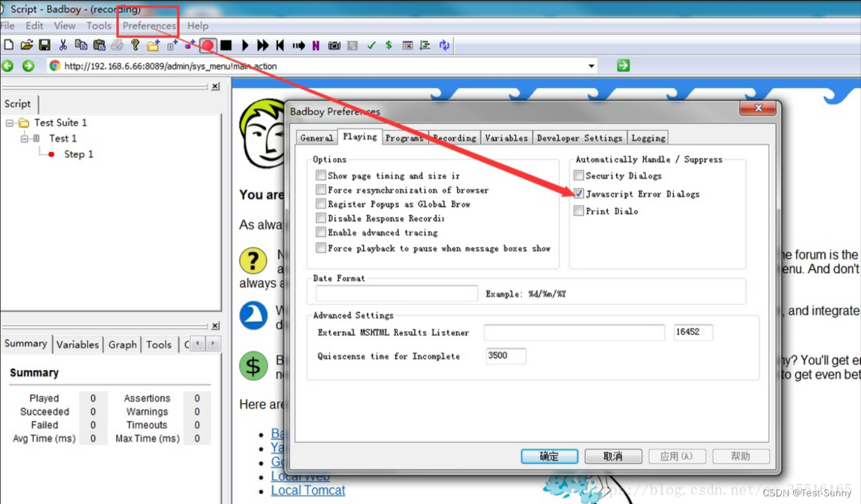Open the Tools menu

click(x=99, y=26)
